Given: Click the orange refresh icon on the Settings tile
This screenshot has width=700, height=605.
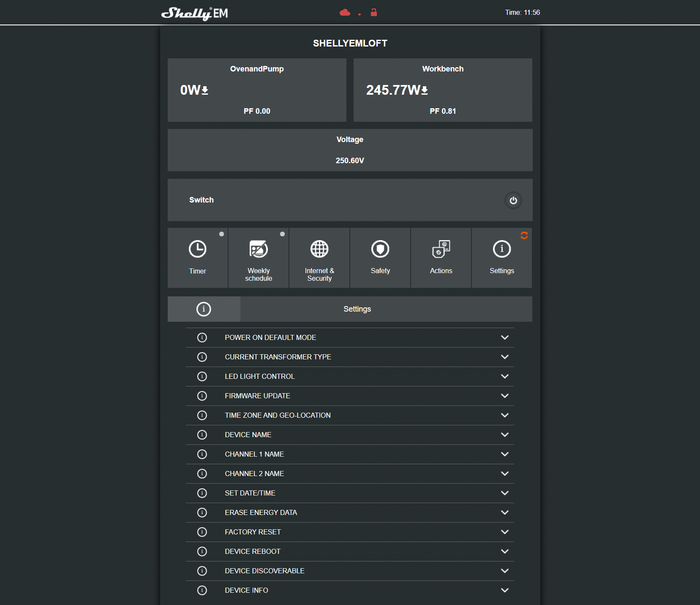Looking at the screenshot, I should [x=524, y=235].
